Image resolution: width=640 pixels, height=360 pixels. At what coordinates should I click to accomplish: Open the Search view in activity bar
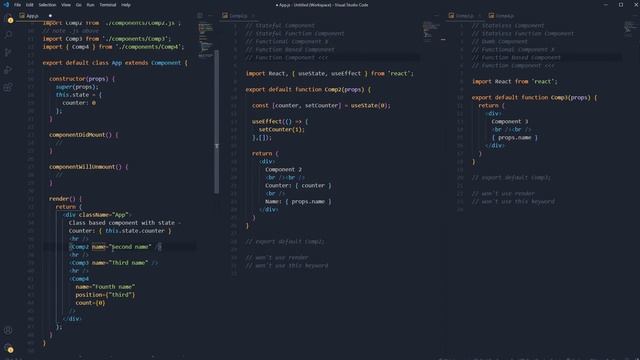click(8, 35)
